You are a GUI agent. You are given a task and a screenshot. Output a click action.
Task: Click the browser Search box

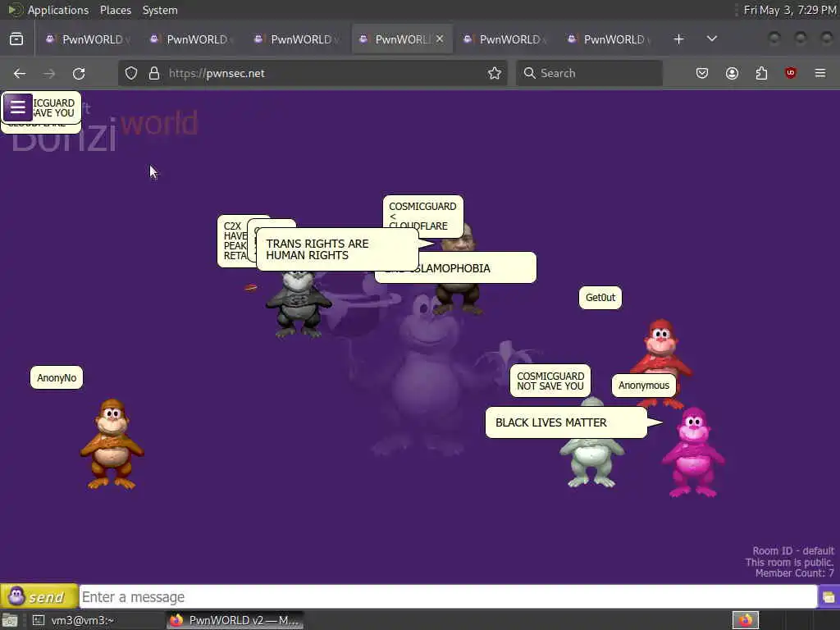pos(589,73)
